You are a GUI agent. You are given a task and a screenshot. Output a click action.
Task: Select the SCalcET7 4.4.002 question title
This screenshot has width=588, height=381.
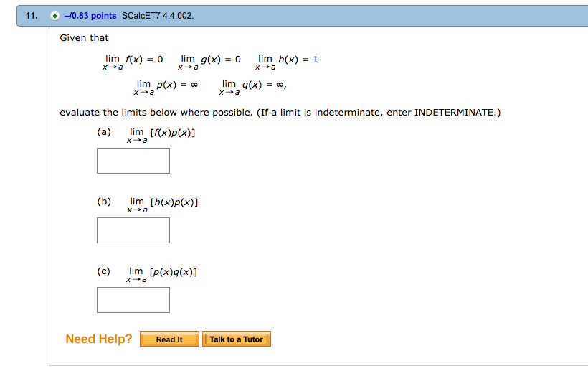(158, 16)
